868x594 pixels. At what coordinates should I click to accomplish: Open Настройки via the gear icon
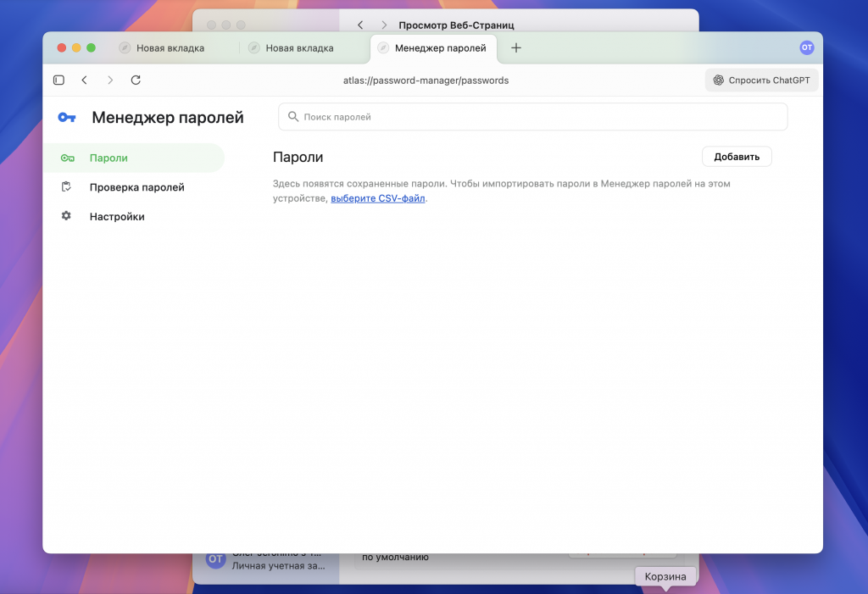pos(66,216)
